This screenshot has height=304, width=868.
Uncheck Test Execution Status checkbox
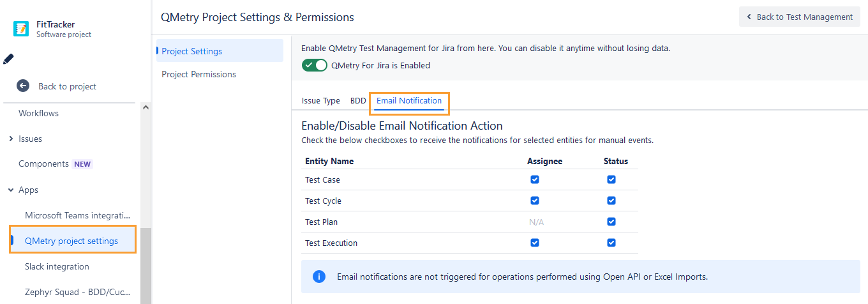pos(611,243)
